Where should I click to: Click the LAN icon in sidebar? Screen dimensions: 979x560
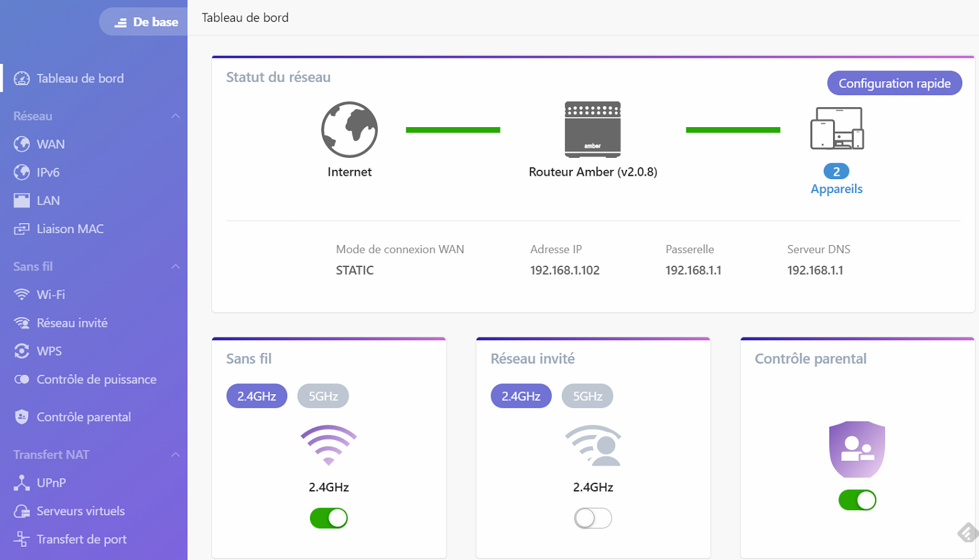pos(21,200)
